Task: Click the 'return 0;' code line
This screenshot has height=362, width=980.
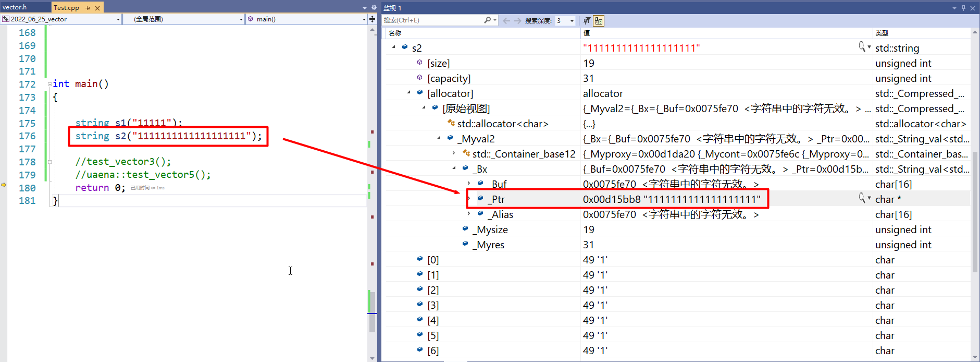Action: click(100, 187)
